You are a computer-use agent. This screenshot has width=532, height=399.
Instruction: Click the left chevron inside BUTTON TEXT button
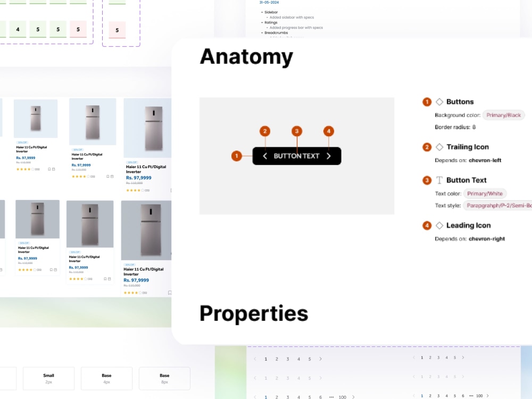265,156
